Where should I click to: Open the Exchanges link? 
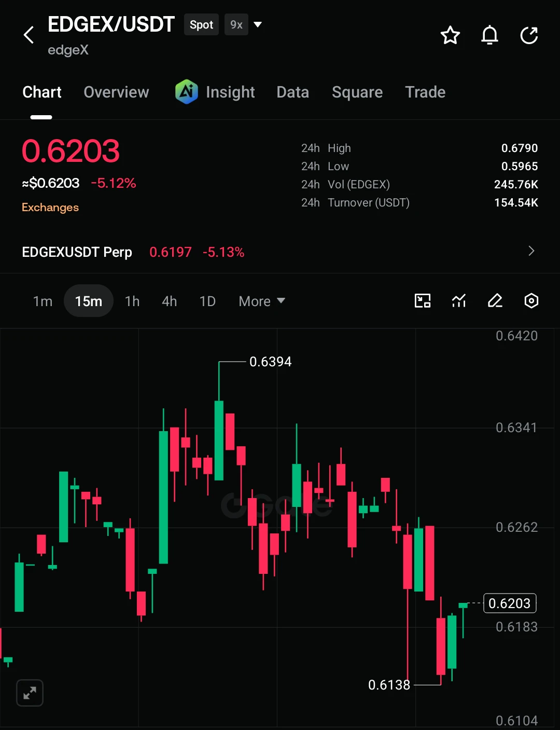[x=50, y=207]
